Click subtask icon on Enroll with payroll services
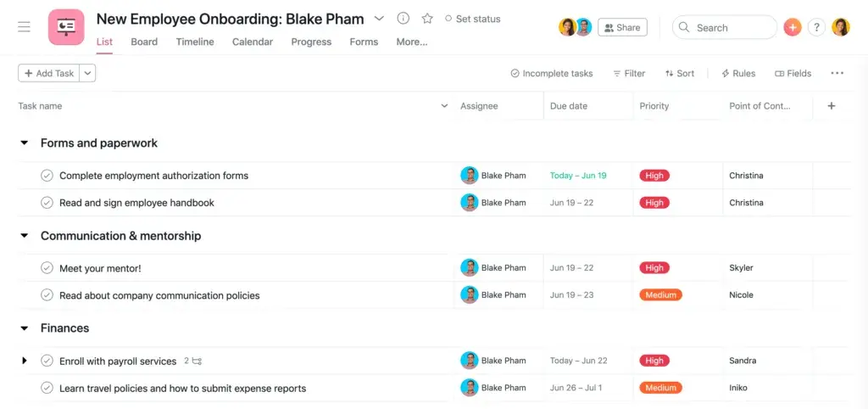The width and height of the screenshot is (868, 409). tap(197, 361)
